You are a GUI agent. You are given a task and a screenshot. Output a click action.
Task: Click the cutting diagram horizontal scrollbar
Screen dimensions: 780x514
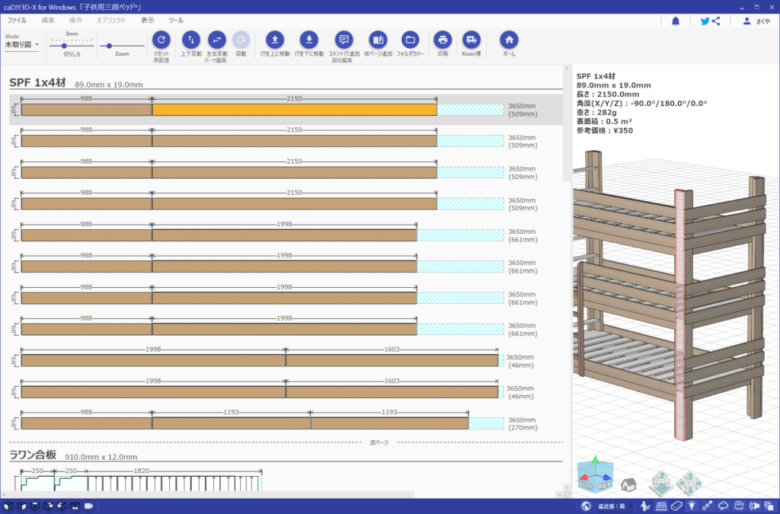coord(209,495)
